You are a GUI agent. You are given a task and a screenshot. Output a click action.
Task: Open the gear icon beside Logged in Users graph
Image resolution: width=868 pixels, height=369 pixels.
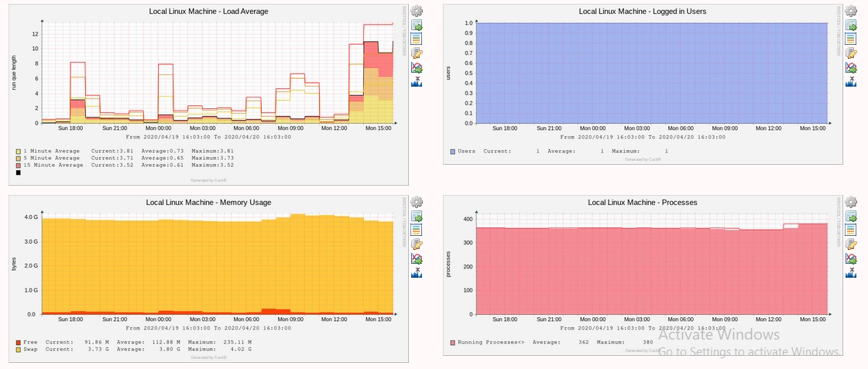851,11
